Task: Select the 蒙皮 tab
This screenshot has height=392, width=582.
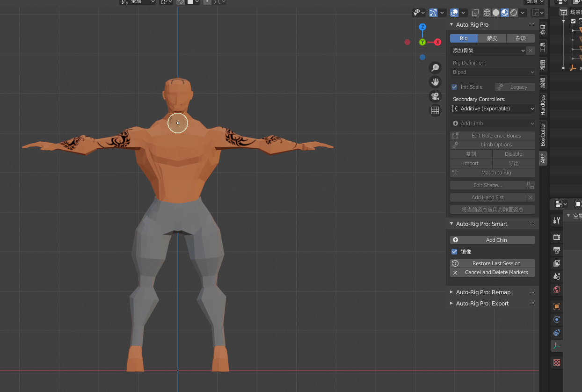Action: (x=492, y=38)
